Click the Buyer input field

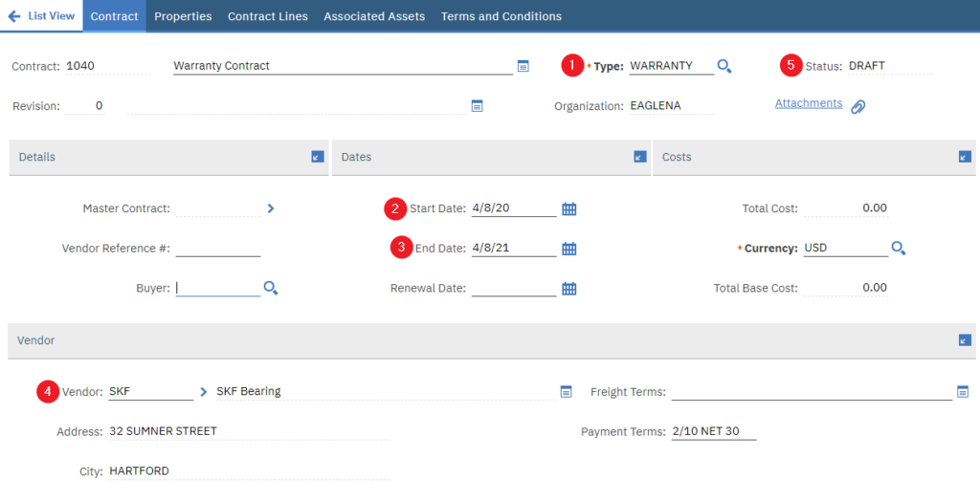coord(217,289)
